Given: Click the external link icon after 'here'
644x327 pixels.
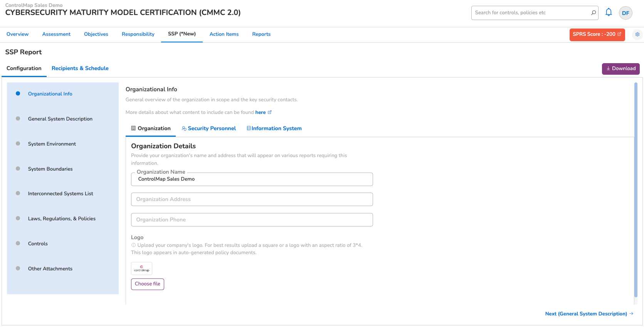Looking at the screenshot, I should pyautogui.click(x=270, y=112).
